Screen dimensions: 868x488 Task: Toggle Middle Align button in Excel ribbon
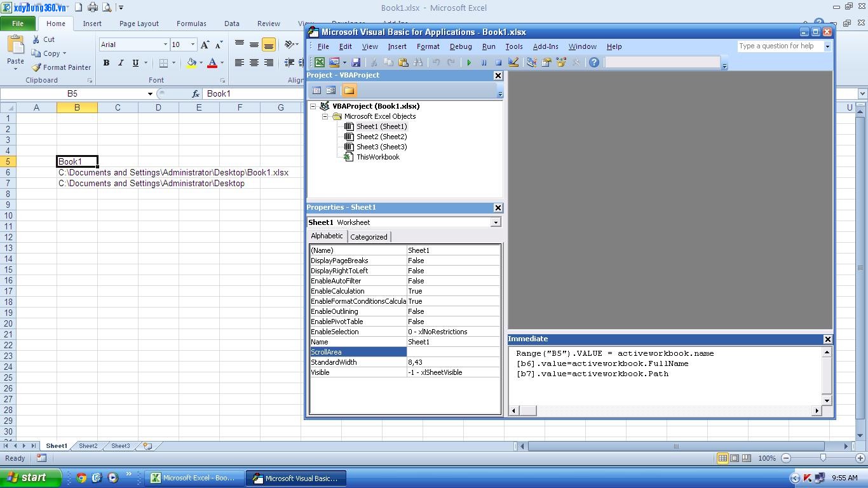(254, 44)
